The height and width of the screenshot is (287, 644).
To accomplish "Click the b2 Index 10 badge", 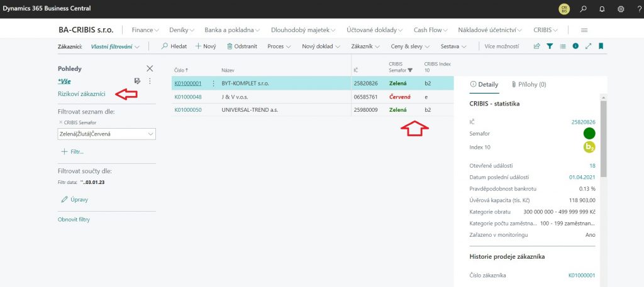I will pos(589,147).
